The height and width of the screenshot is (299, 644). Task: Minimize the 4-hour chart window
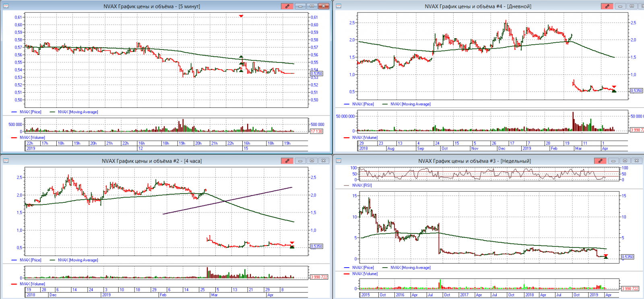(300, 161)
